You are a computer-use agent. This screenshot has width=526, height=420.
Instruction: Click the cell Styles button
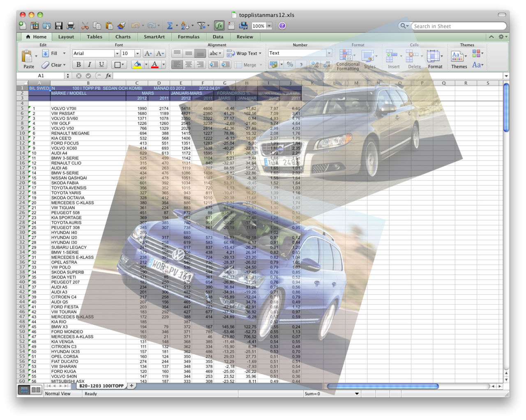tap(369, 60)
